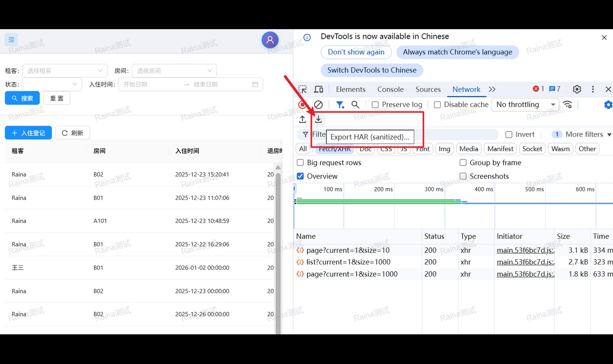Screen dimensions: 613x364
Task: Click the 入住登记 button
Action: (28, 133)
